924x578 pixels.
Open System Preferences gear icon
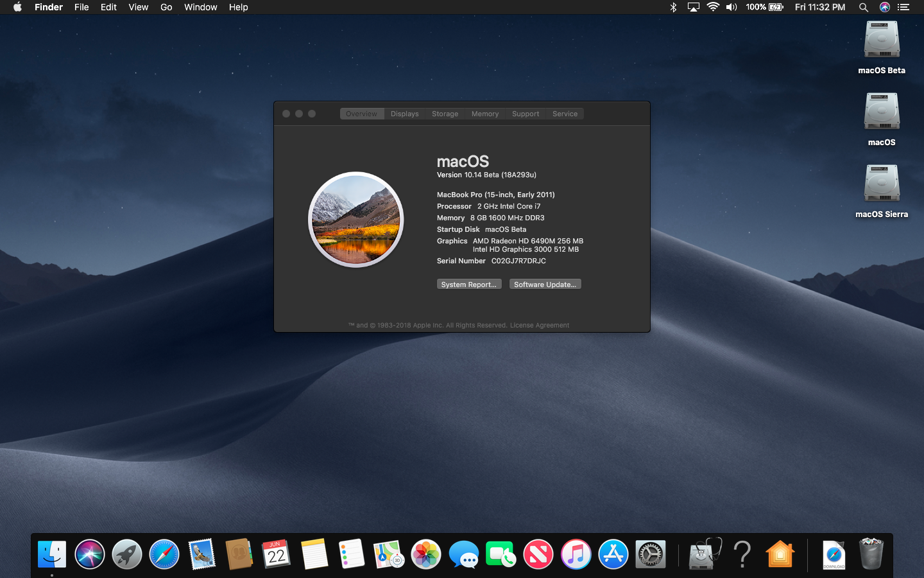[x=651, y=554]
